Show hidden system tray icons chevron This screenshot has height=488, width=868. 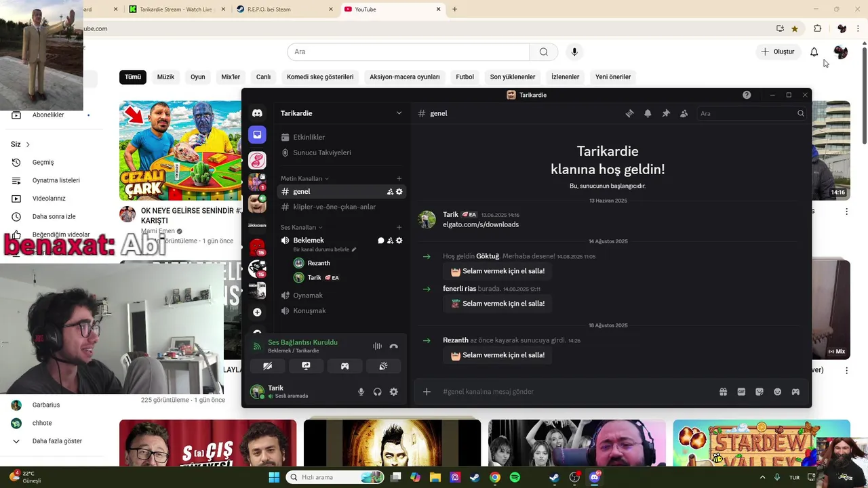pos(762,477)
